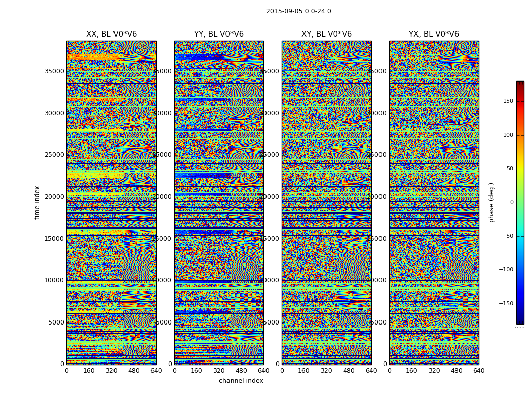Click colorbar tick label 100

click(508, 135)
